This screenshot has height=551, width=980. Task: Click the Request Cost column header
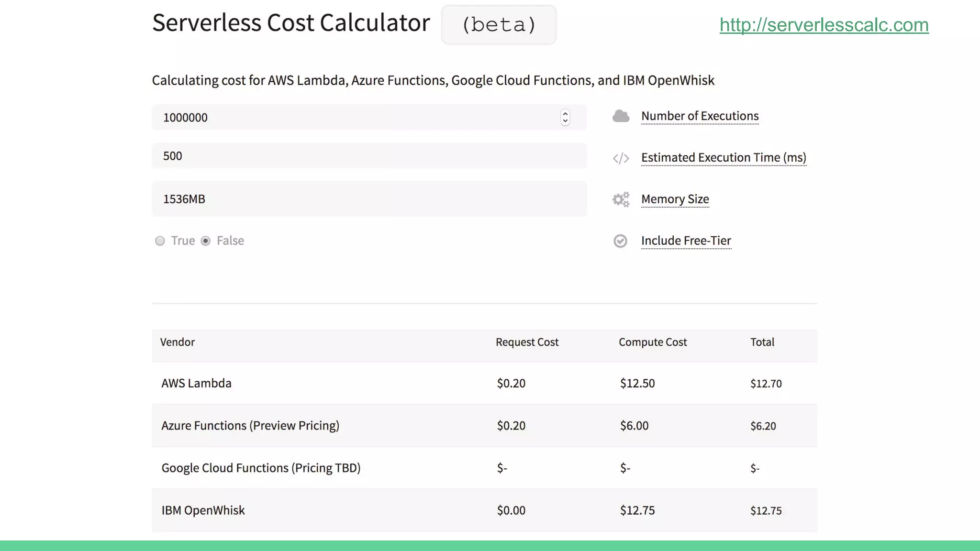coord(527,342)
